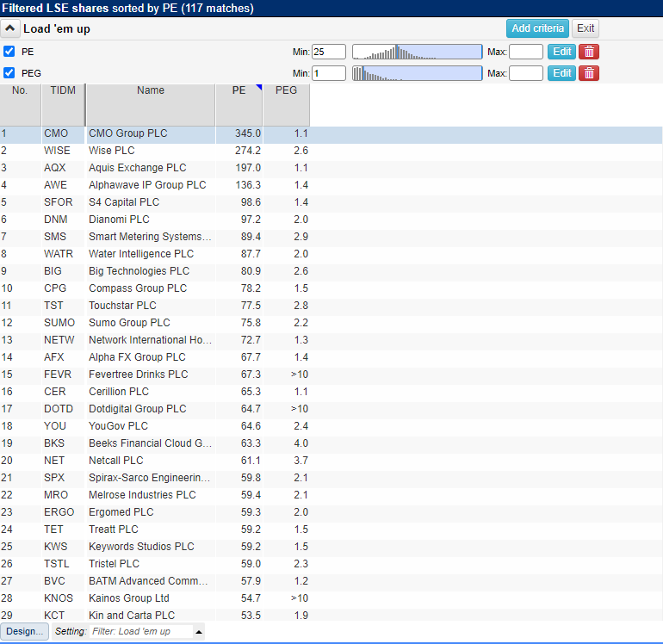Click PE value 274.2
Image resolution: width=663 pixels, height=644 pixels.
248,151
